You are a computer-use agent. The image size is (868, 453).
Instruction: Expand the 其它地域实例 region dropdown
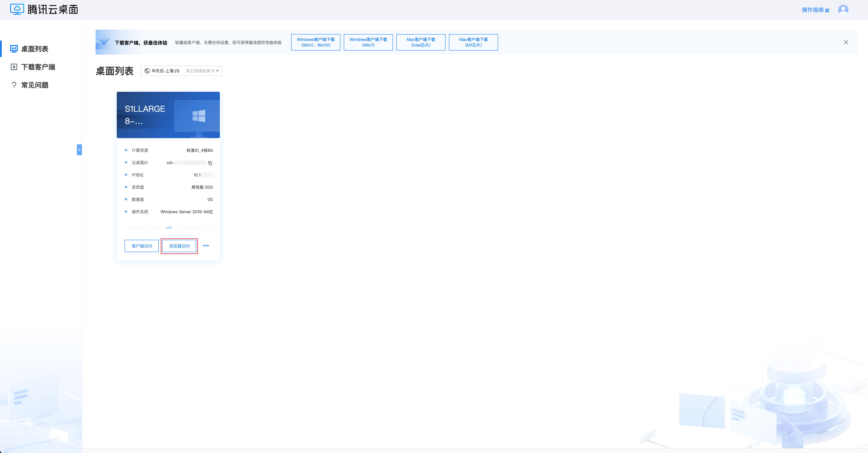[202, 71]
